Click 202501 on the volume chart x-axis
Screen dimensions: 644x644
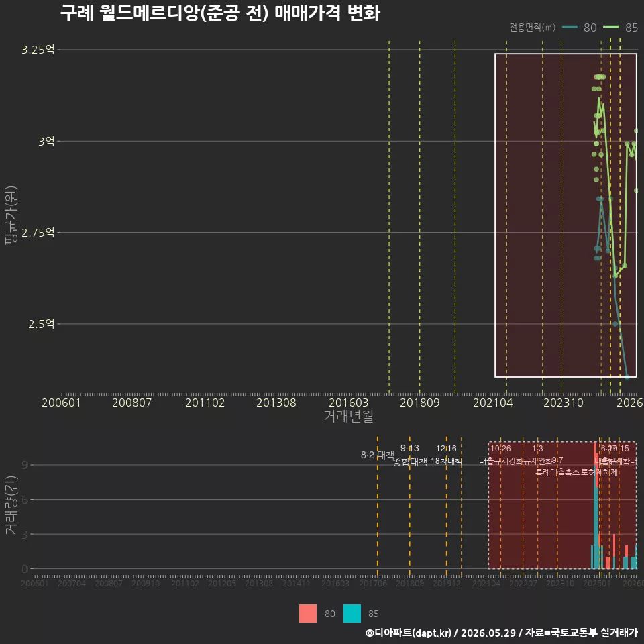pyautogui.click(x=597, y=583)
